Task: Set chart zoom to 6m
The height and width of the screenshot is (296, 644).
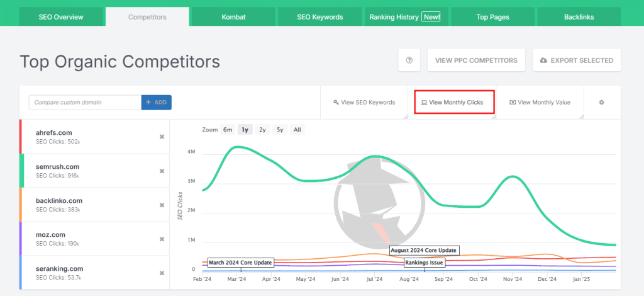Action: [228, 130]
